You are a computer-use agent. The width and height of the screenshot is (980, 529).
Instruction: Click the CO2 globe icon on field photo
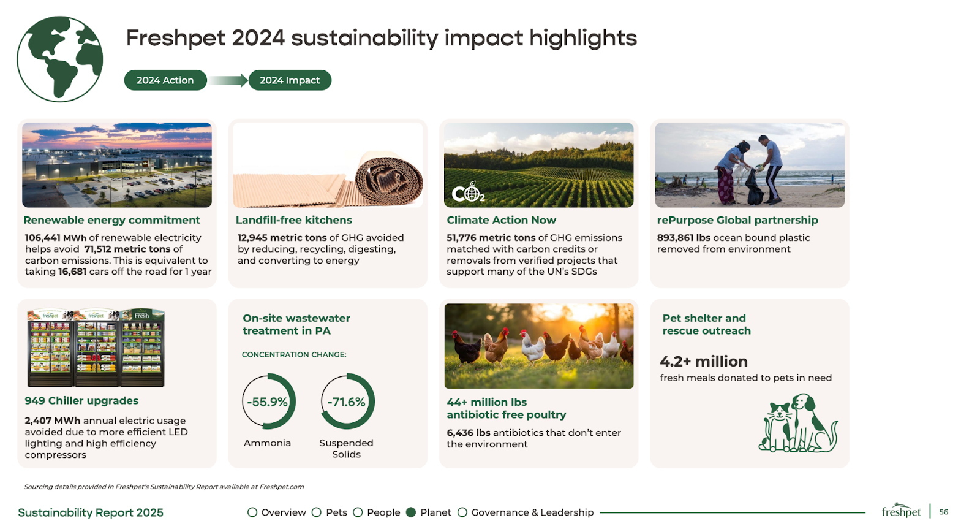coord(469,192)
